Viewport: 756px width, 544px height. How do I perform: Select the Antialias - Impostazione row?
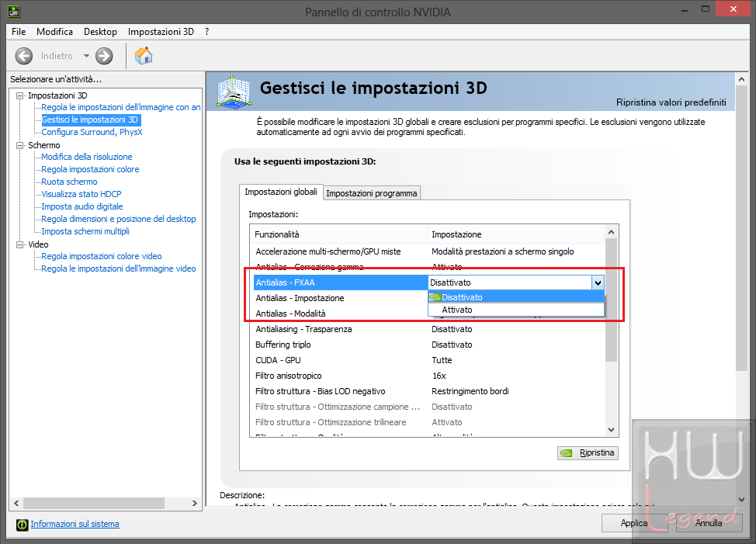[341, 298]
